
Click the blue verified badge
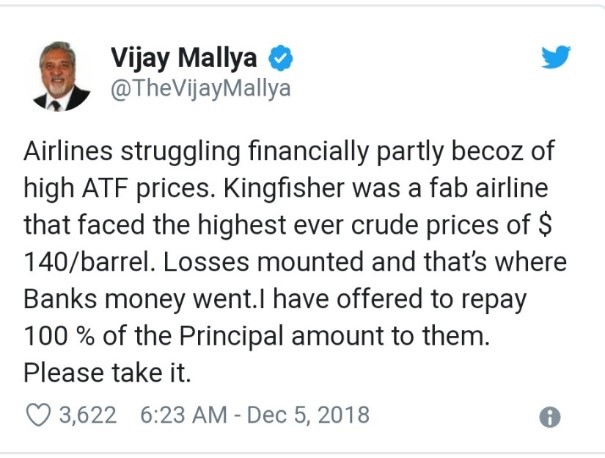(x=283, y=59)
